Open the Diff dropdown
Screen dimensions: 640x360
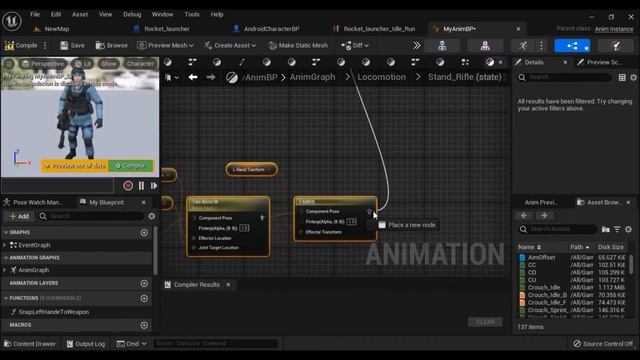pyautogui.click(x=355, y=45)
